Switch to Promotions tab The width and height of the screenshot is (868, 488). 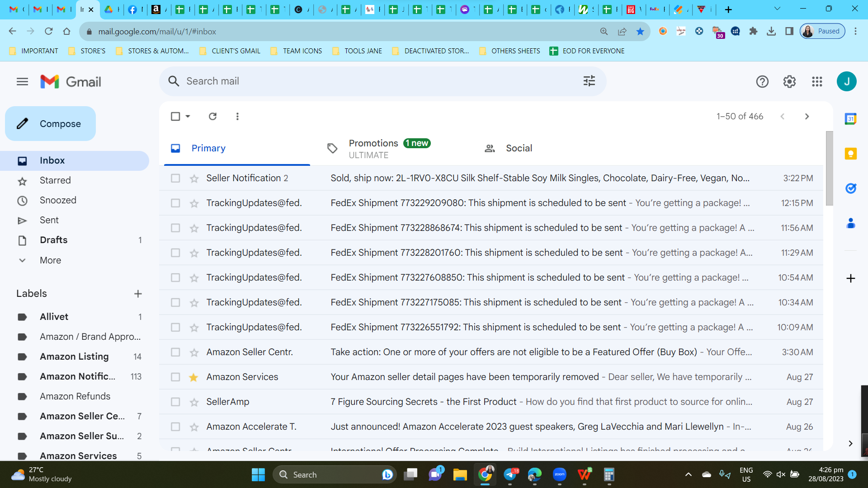coord(389,148)
